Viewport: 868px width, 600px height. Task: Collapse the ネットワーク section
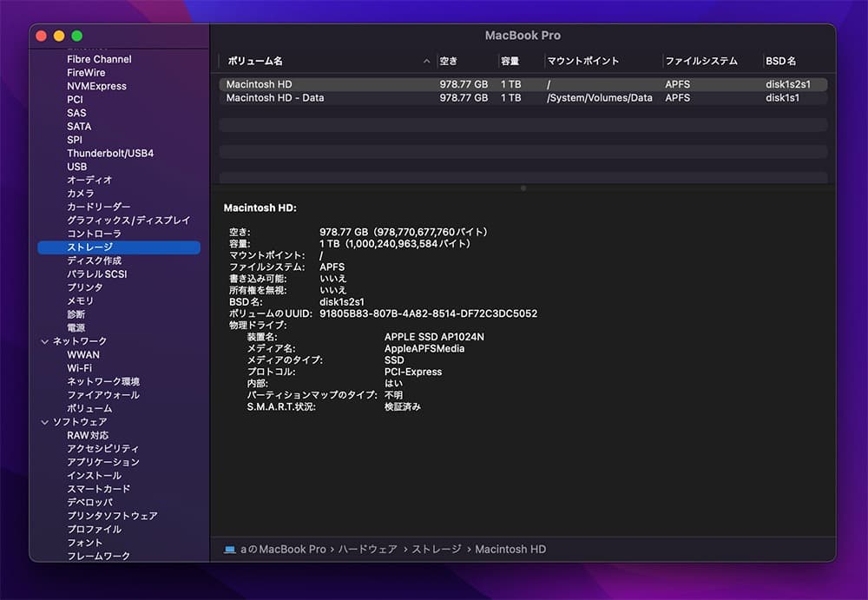45,340
